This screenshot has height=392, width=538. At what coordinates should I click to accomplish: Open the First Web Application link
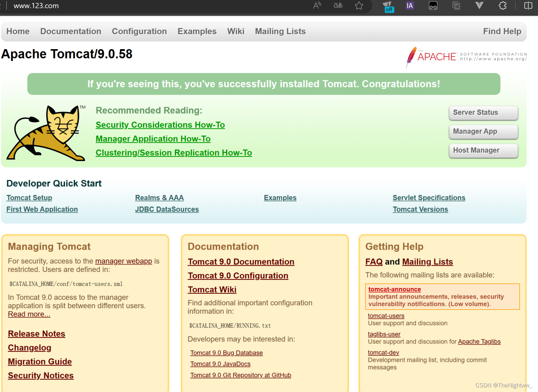[42, 209]
